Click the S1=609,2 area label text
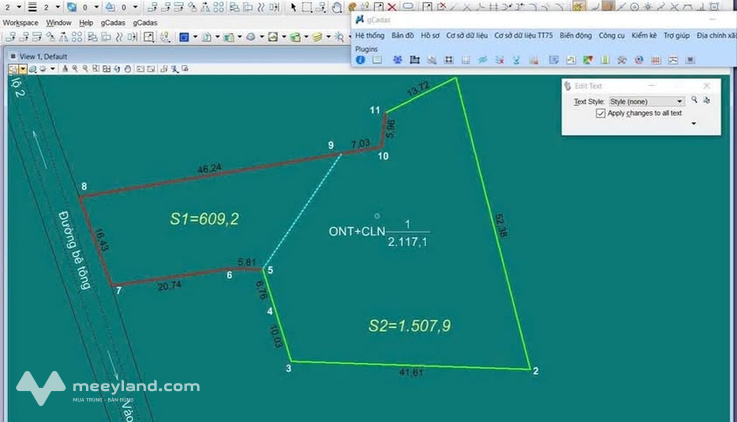The image size is (737, 422). click(x=204, y=219)
